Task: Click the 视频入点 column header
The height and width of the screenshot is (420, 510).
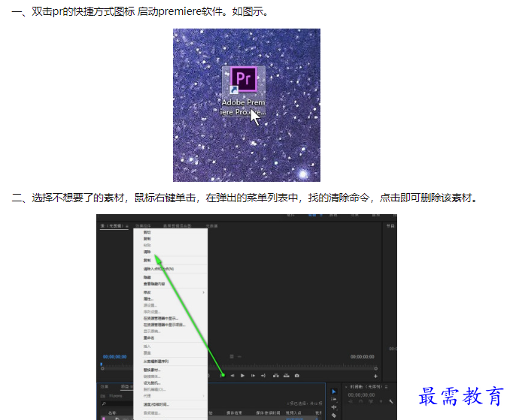Action: click(293, 412)
